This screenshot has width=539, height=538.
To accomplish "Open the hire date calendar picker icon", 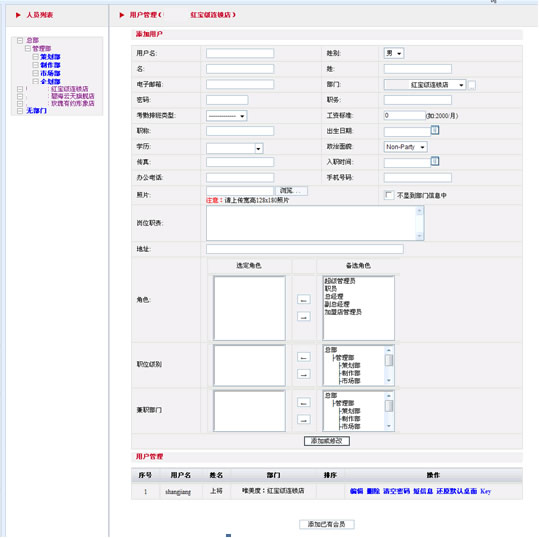I will tap(435, 161).
